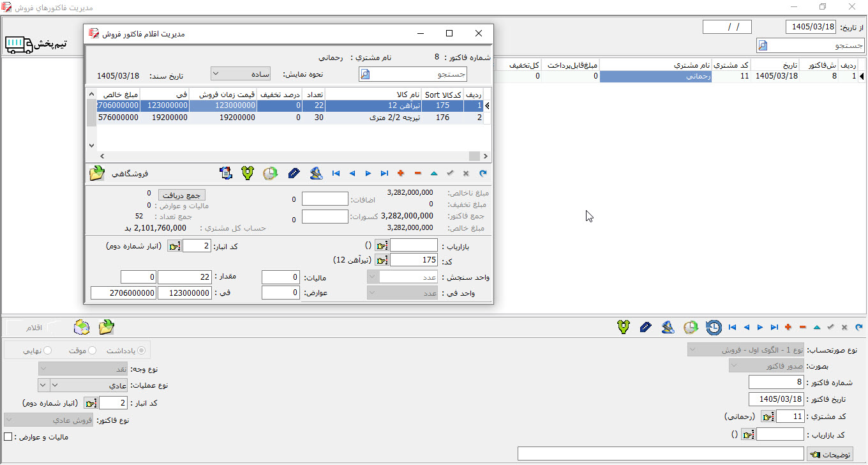This screenshot has width=868, height=465.
Task: Go to next record in items toolbar
Action: point(368,173)
